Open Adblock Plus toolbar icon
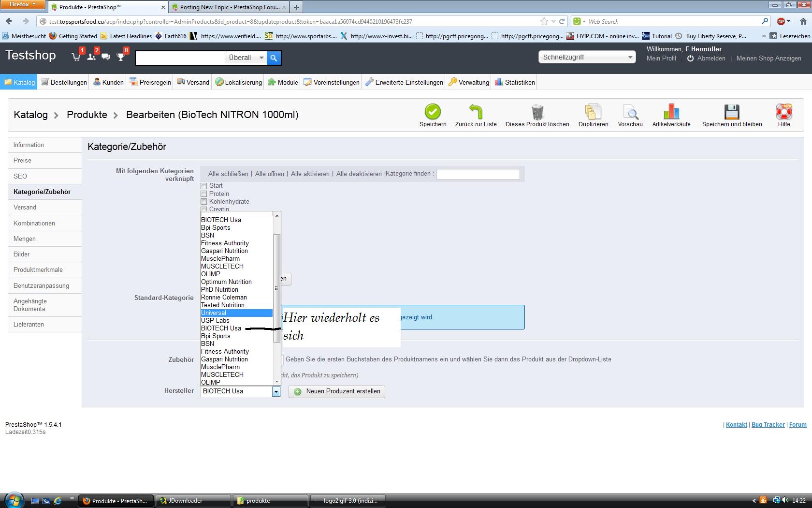This screenshot has width=812, height=508. pos(781,21)
